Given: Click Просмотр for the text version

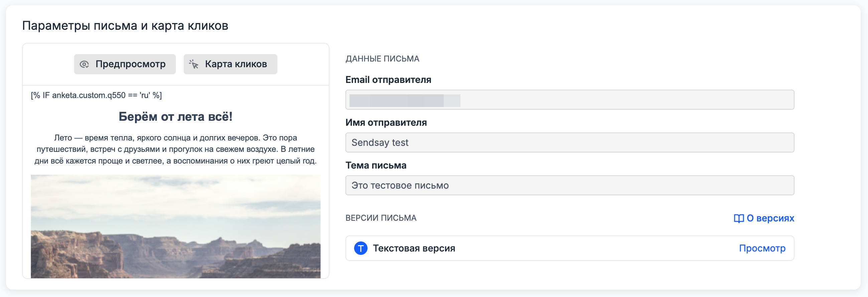Looking at the screenshot, I should pos(762,249).
